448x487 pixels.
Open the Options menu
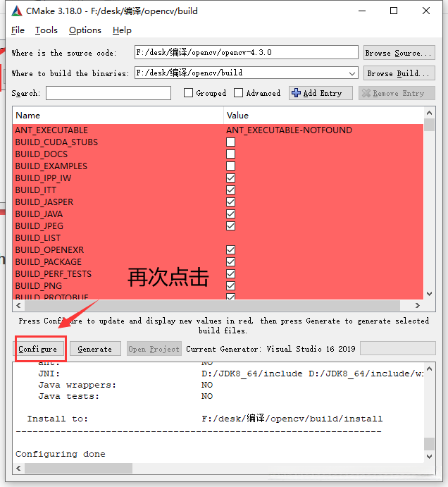(85, 30)
